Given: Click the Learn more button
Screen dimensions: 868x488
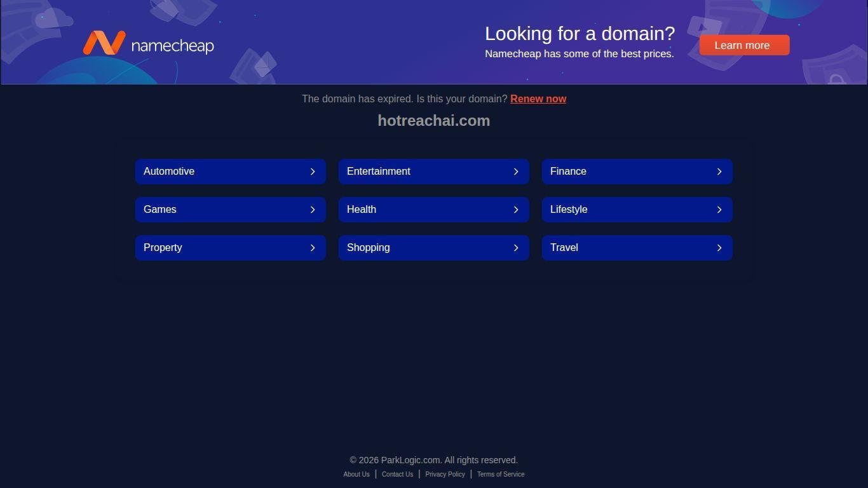Looking at the screenshot, I should click(x=744, y=45).
